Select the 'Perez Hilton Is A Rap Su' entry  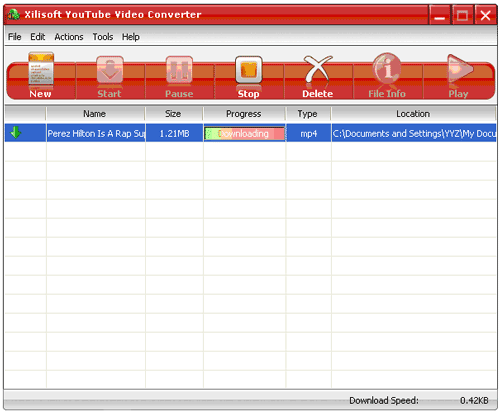tap(96, 134)
